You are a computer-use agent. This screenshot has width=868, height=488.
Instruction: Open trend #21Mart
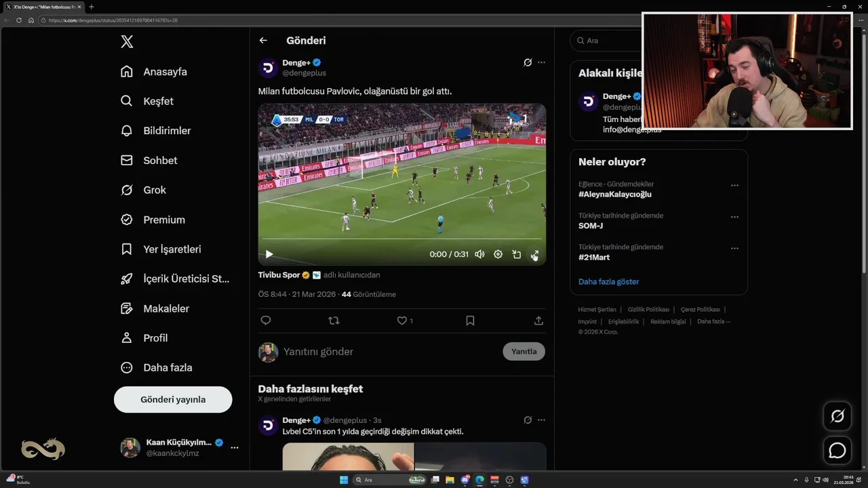tap(594, 258)
